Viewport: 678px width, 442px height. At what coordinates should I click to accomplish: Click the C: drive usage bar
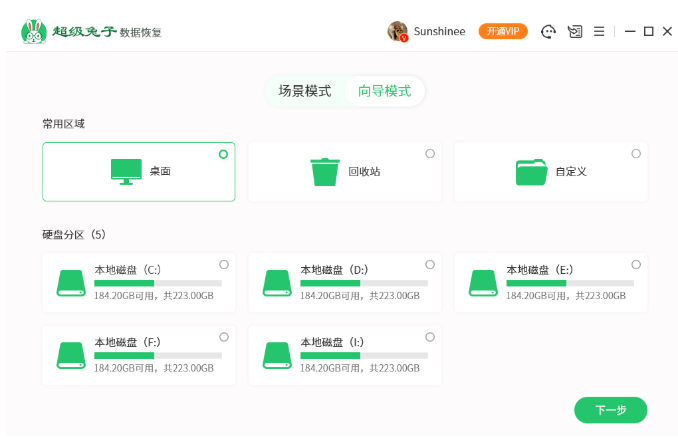point(158,283)
